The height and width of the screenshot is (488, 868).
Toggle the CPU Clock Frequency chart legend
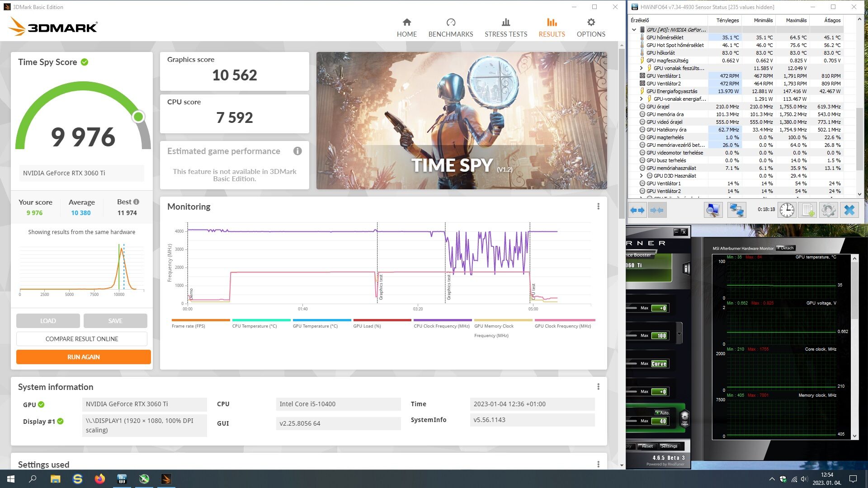[443, 324]
